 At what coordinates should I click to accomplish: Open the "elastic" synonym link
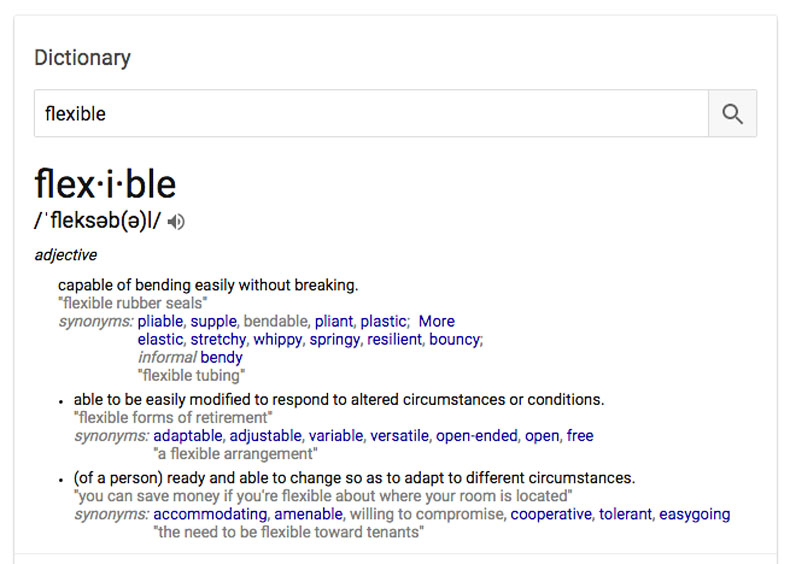point(160,339)
